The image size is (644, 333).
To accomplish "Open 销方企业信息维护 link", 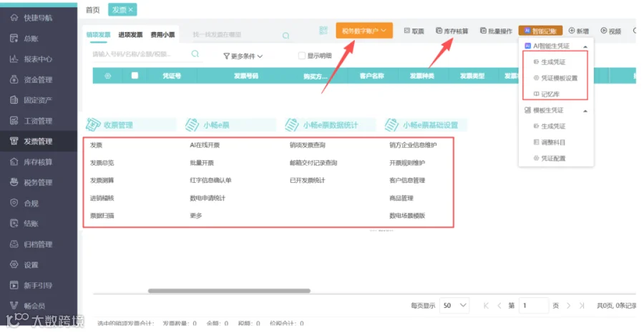I will coord(413,145).
